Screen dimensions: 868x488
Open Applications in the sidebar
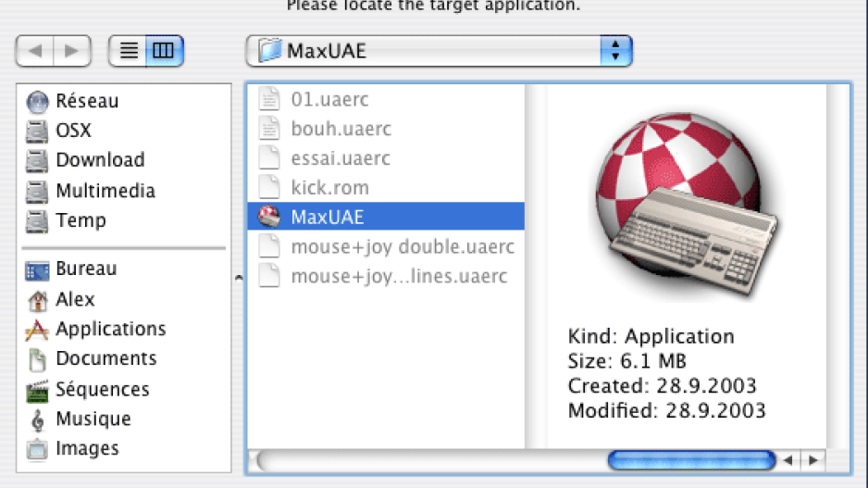point(95,329)
